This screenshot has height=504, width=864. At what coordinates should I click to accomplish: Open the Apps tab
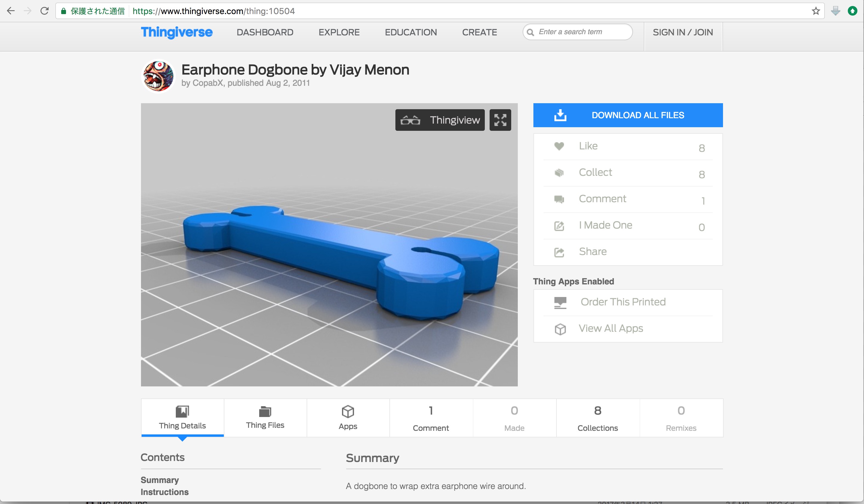[348, 418]
